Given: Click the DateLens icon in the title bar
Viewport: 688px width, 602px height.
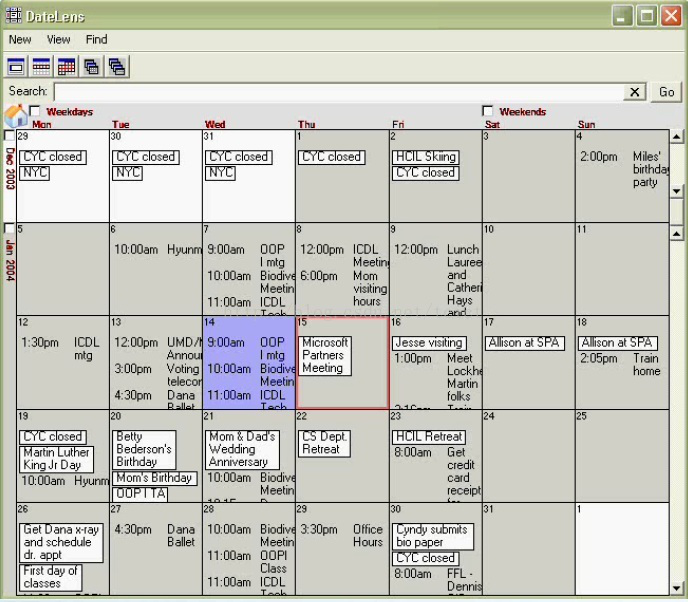Looking at the screenshot, I should pos(13,16).
